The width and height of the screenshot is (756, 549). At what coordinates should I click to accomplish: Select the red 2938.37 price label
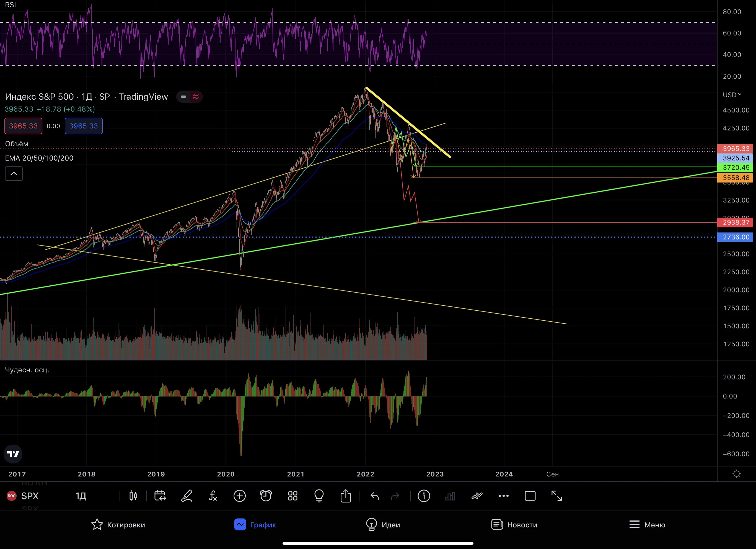click(735, 223)
